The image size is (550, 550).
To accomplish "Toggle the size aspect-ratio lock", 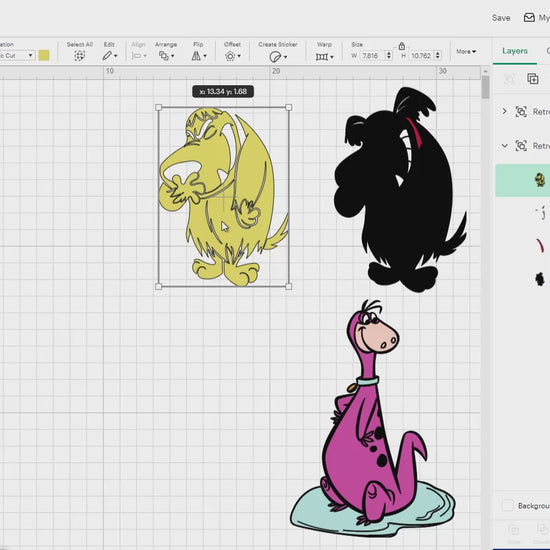I will 402,46.
